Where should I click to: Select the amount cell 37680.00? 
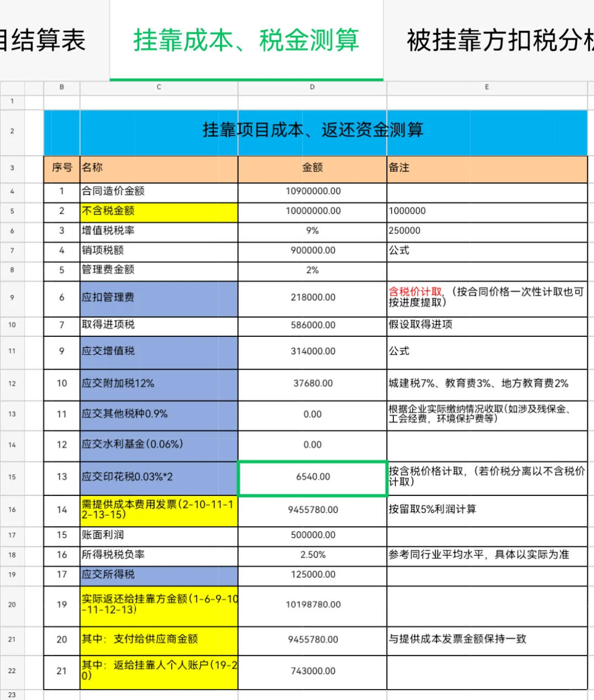[x=312, y=384]
